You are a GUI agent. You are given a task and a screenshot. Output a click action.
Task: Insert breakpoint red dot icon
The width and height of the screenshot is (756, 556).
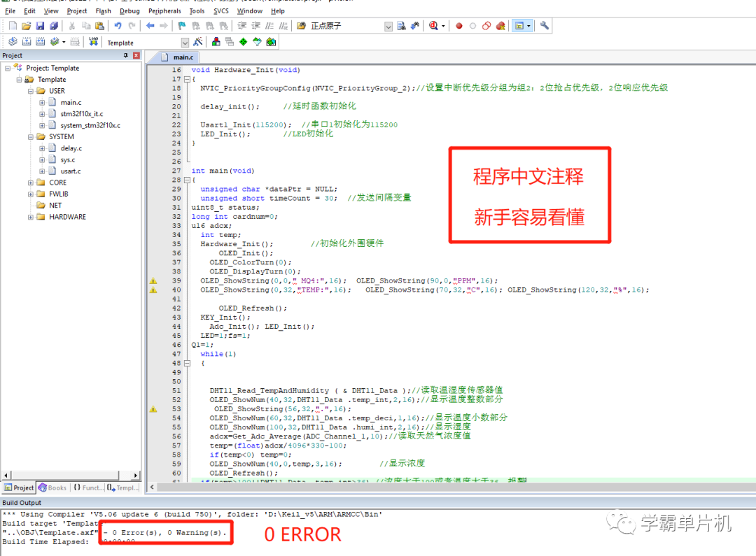(x=459, y=26)
